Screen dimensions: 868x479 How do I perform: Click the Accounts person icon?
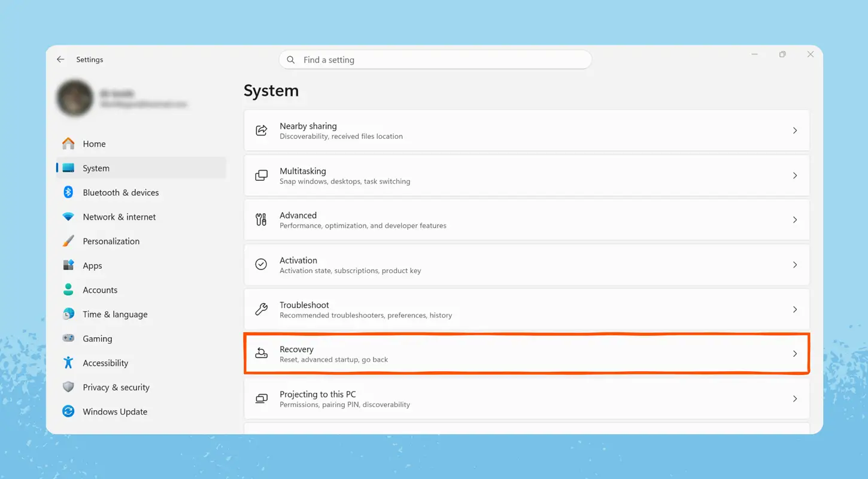point(68,290)
